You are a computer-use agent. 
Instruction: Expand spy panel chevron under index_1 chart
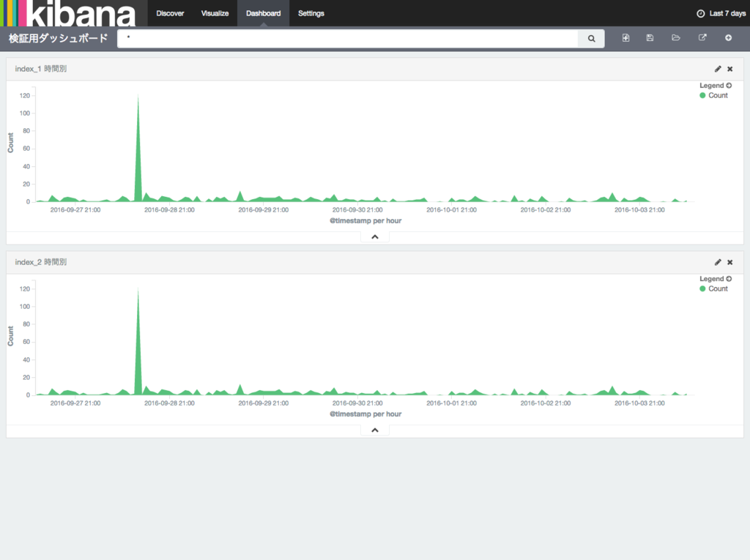375,236
